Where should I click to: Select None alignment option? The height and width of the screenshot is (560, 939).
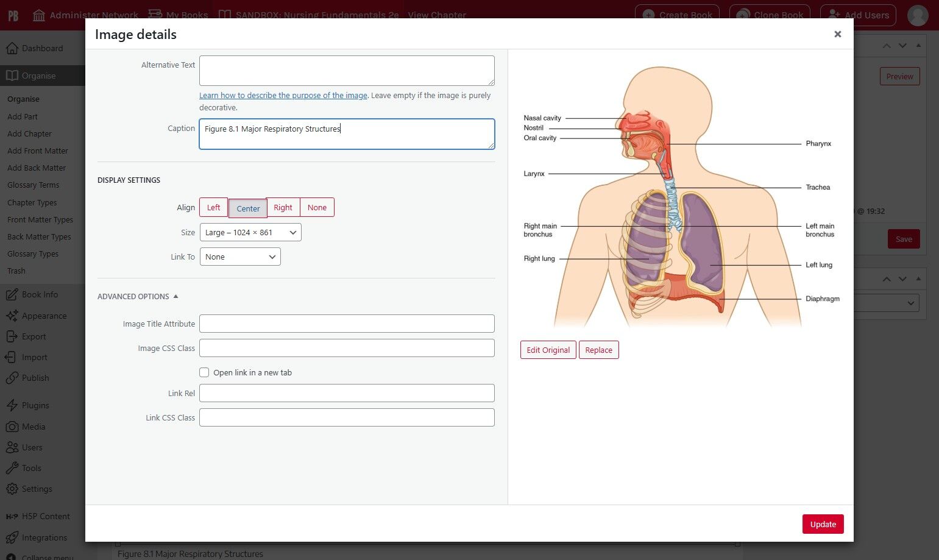point(317,208)
